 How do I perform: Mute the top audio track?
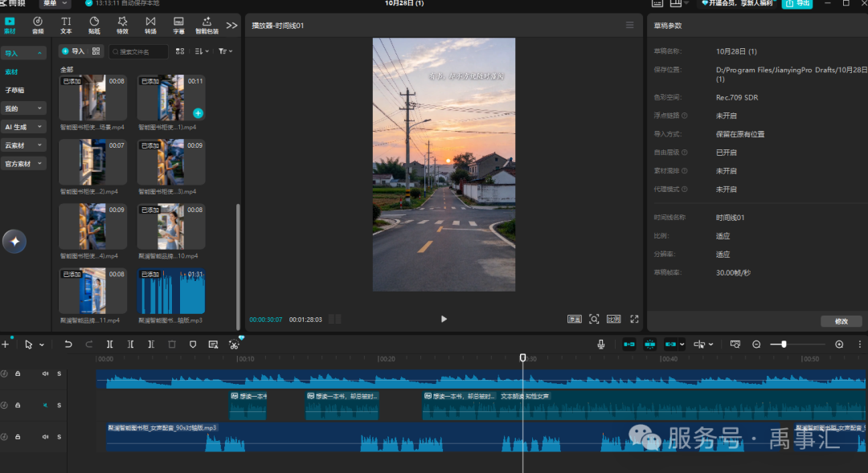(x=45, y=374)
